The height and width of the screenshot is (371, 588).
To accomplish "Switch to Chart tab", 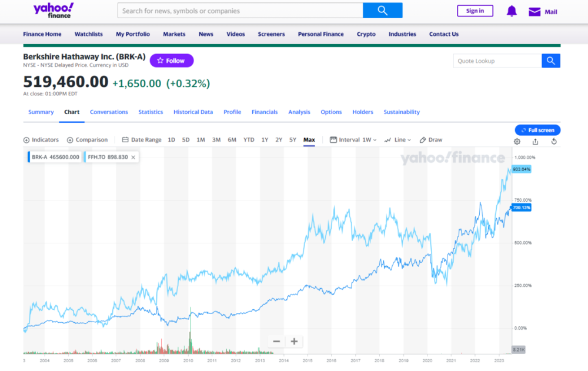I will [72, 112].
